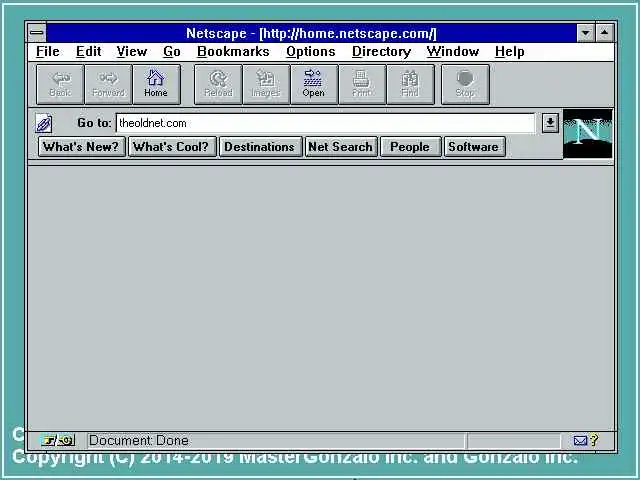Screen dimensions: 640x480
Task: Click the Images toolbar button
Action: (266, 84)
